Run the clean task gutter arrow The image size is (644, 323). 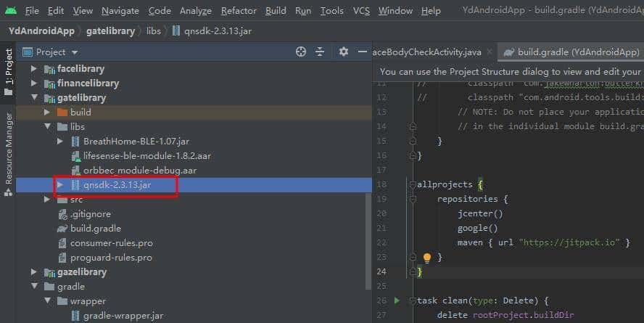(x=397, y=300)
